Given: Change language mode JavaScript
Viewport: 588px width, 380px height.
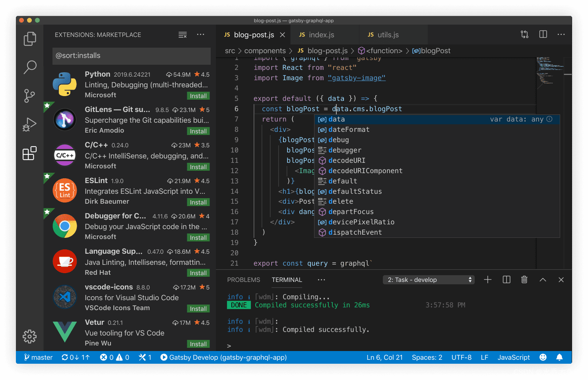Looking at the screenshot, I should tap(514, 357).
